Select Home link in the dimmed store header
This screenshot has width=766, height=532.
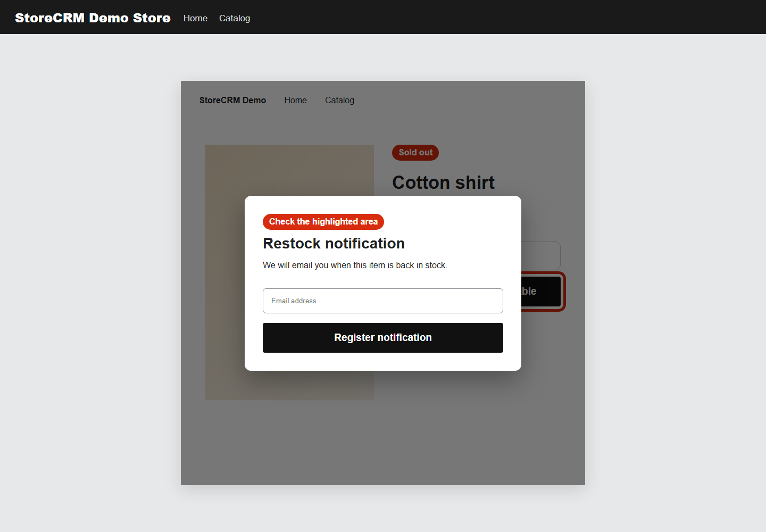pyautogui.click(x=295, y=100)
